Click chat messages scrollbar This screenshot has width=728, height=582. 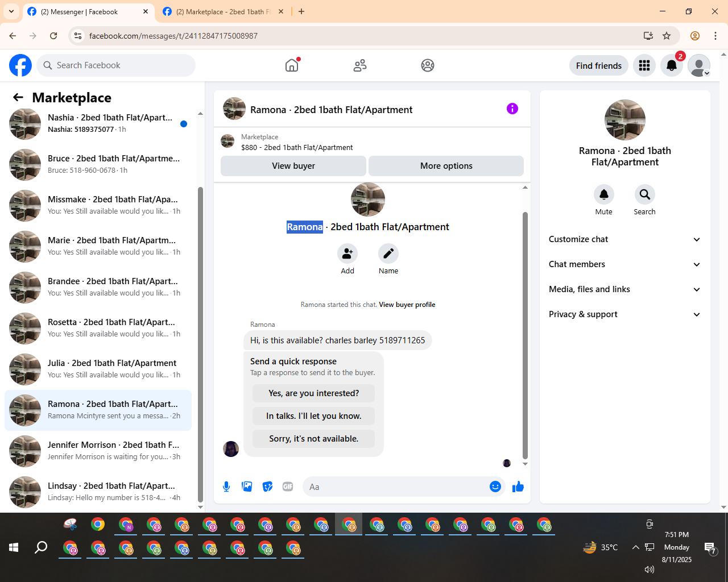tap(525, 335)
